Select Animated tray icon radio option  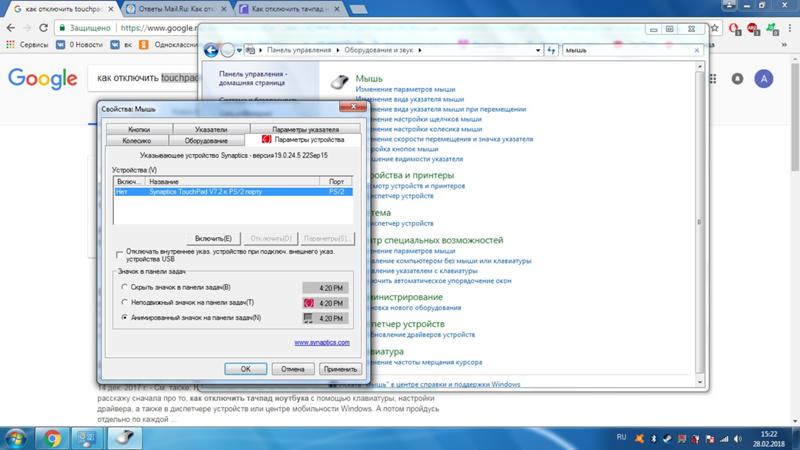[x=124, y=317]
